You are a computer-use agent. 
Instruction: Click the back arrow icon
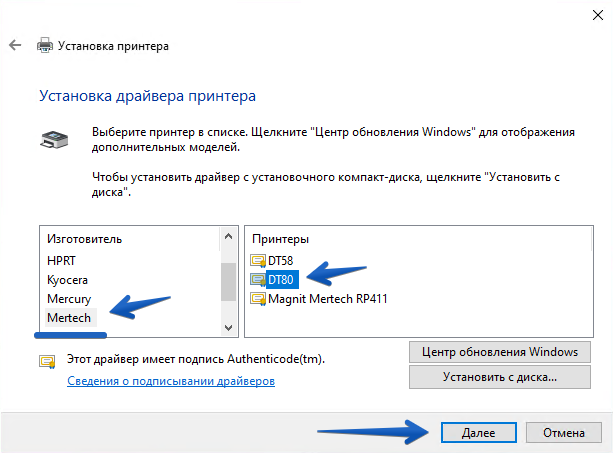point(15,46)
